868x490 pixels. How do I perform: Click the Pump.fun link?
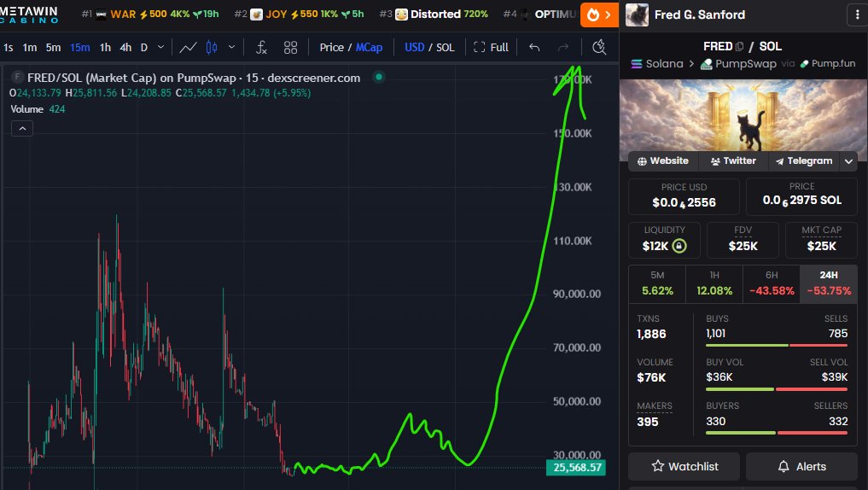tap(828, 64)
